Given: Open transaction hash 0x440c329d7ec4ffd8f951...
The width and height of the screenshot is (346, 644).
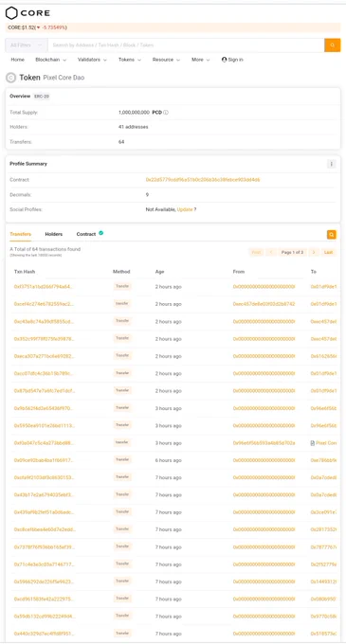Looking at the screenshot, I should [x=44, y=634].
